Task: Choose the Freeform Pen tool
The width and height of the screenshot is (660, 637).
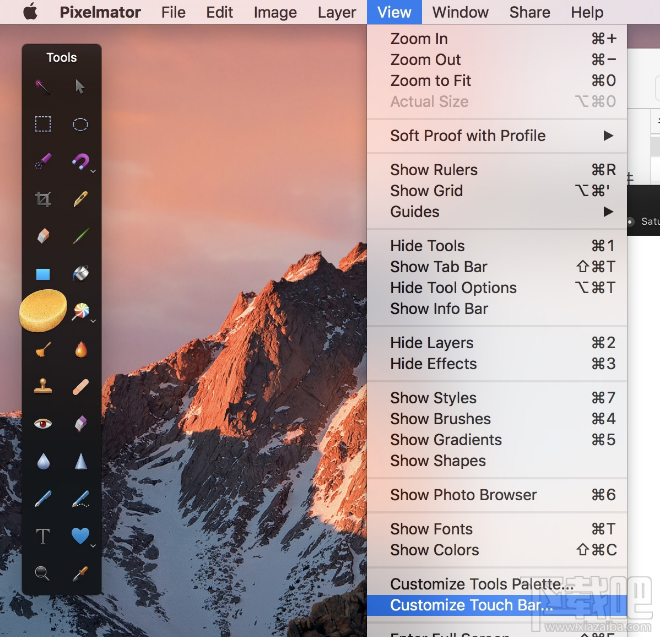Action: tap(80, 498)
